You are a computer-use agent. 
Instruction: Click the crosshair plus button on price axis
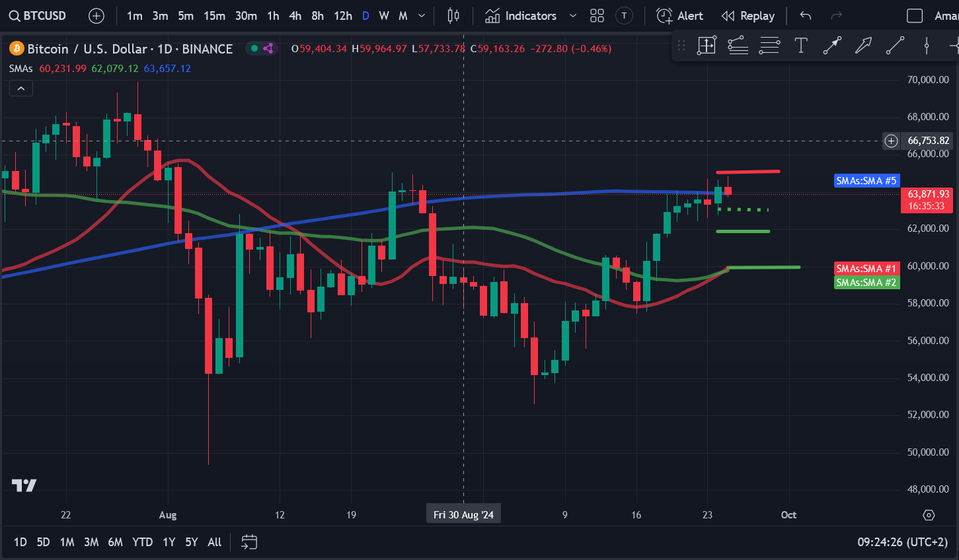[x=892, y=140]
